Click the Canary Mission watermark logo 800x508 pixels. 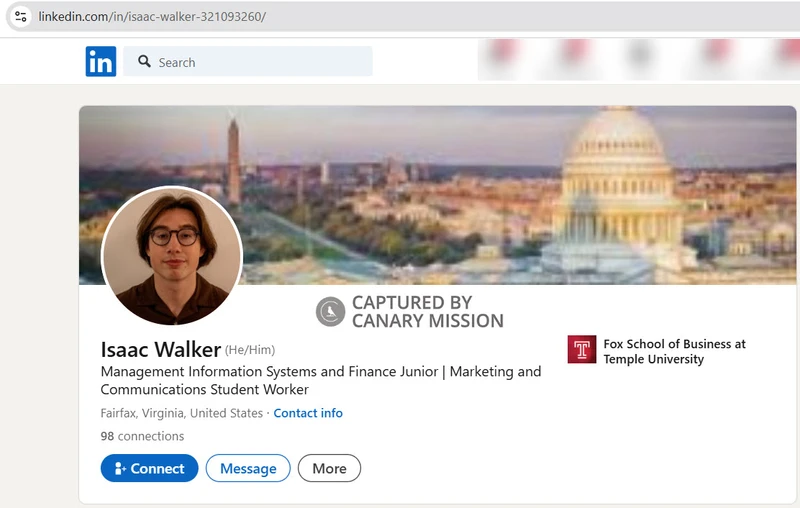[330, 312]
